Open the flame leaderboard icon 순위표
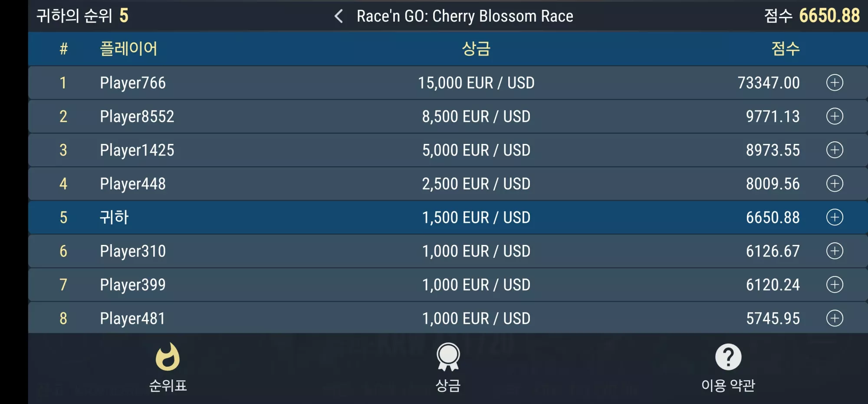The image size is (868, 404). point(168,357)
